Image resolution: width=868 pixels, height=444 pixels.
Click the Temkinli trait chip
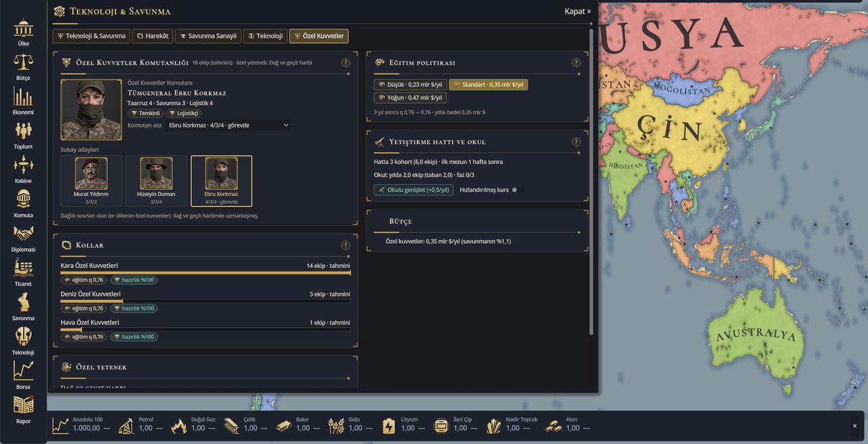[146, 113]
